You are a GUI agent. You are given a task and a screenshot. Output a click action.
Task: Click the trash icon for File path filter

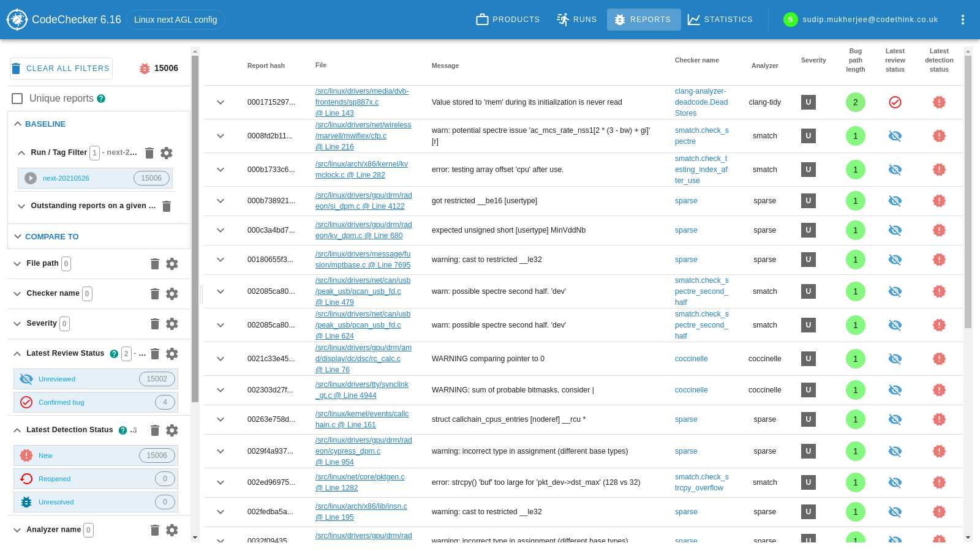[x=154, y=264]
